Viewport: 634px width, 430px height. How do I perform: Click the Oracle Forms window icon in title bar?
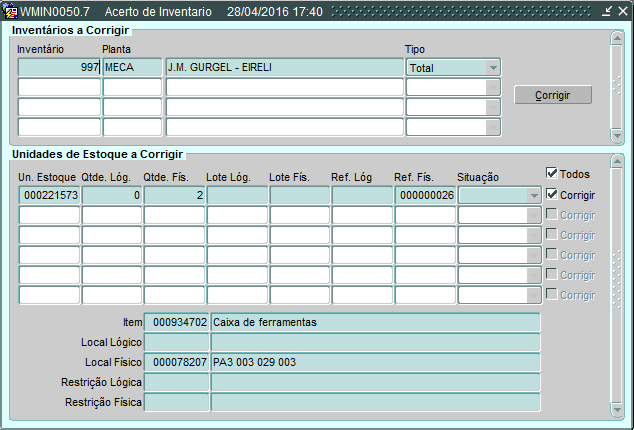pos(11,10)
